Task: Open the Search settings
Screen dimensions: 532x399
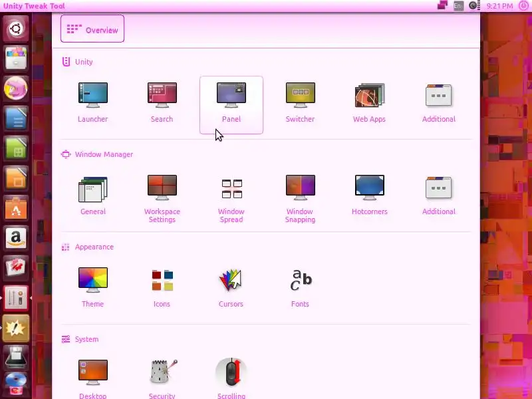Action: point(162,103)
